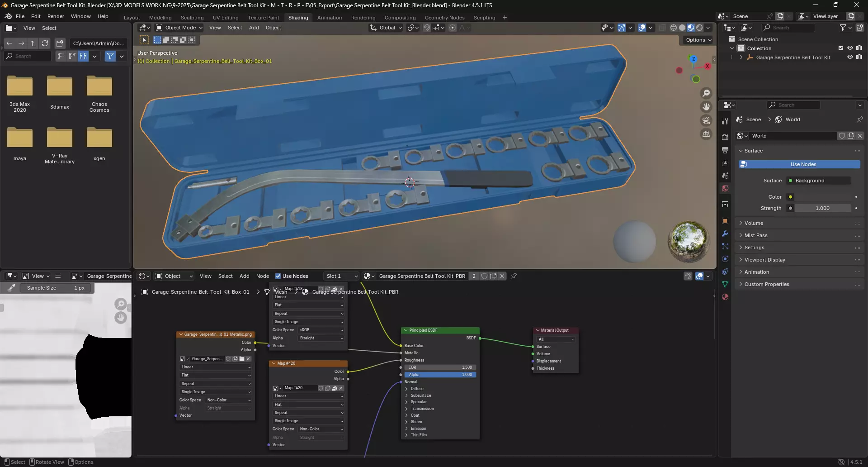Open the Tool properties tab
The width and height of the screenshot is (868, 467).
725,121
